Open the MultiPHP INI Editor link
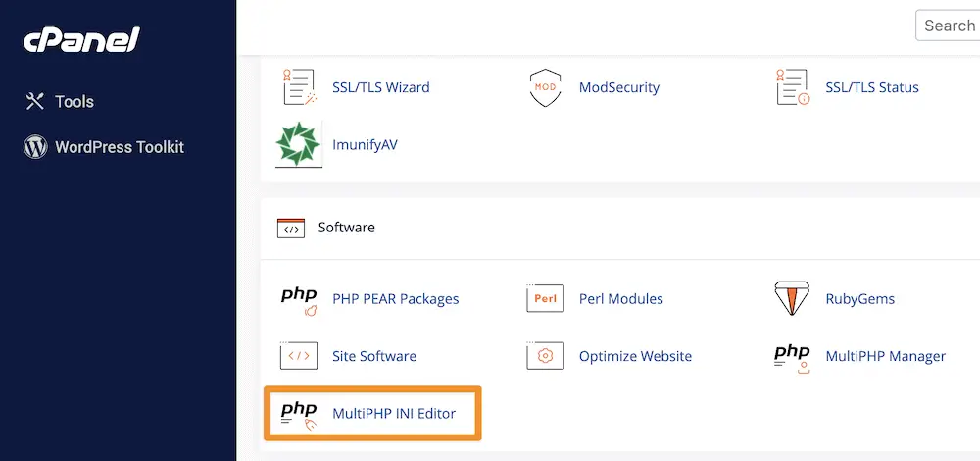The width and height of the screenshot is (980, 461). (394, 414)
